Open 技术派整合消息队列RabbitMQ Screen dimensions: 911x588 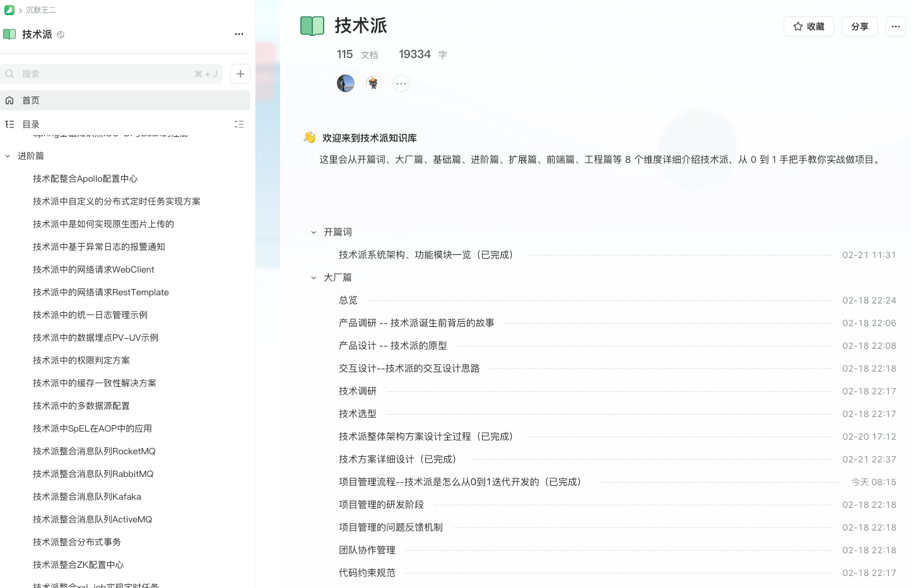[x=93, y=474]
